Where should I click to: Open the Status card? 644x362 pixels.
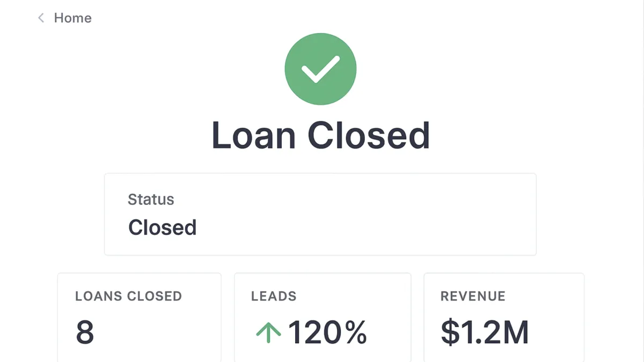(320, 215)
